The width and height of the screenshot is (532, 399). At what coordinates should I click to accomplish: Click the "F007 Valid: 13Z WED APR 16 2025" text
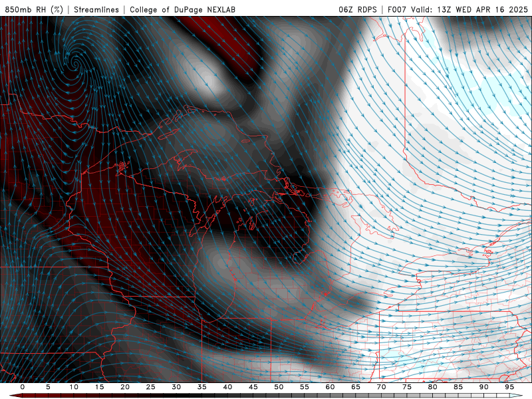(x=458, y=9)
